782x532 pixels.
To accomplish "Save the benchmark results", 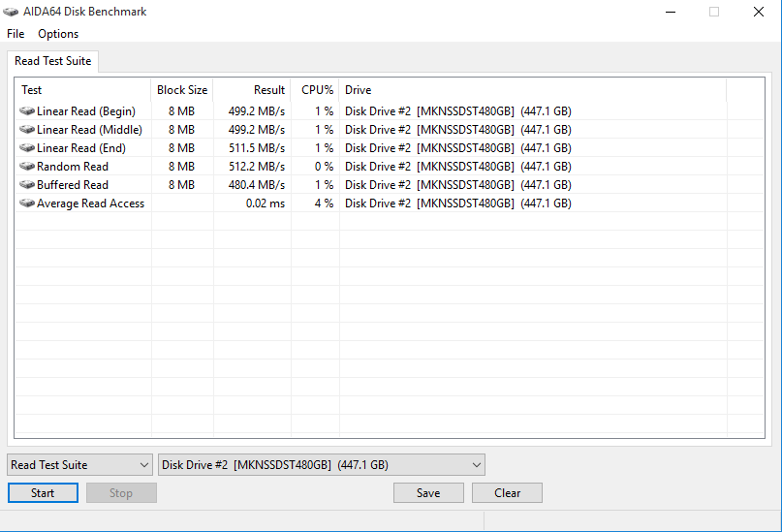I will point(428,492).
